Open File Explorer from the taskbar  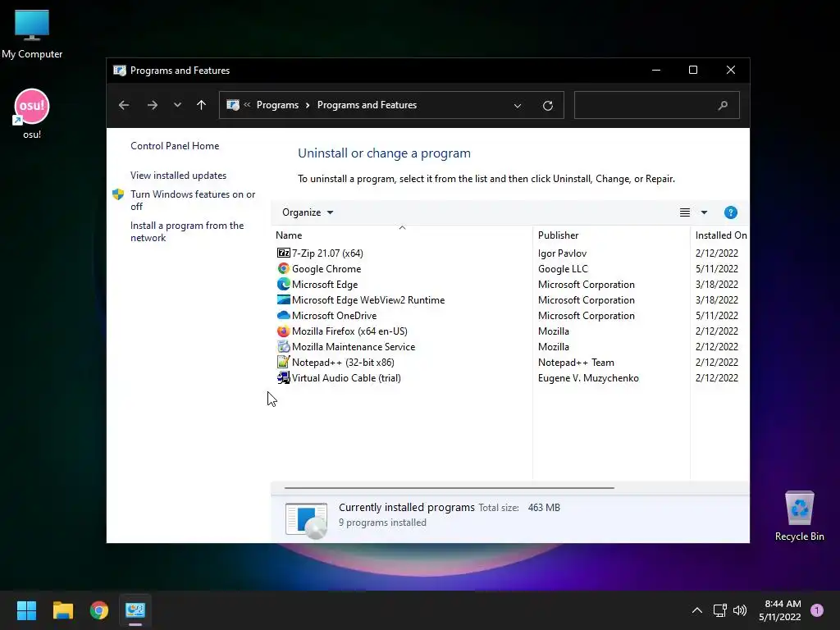pyautogui.click(x=62, y=610)
